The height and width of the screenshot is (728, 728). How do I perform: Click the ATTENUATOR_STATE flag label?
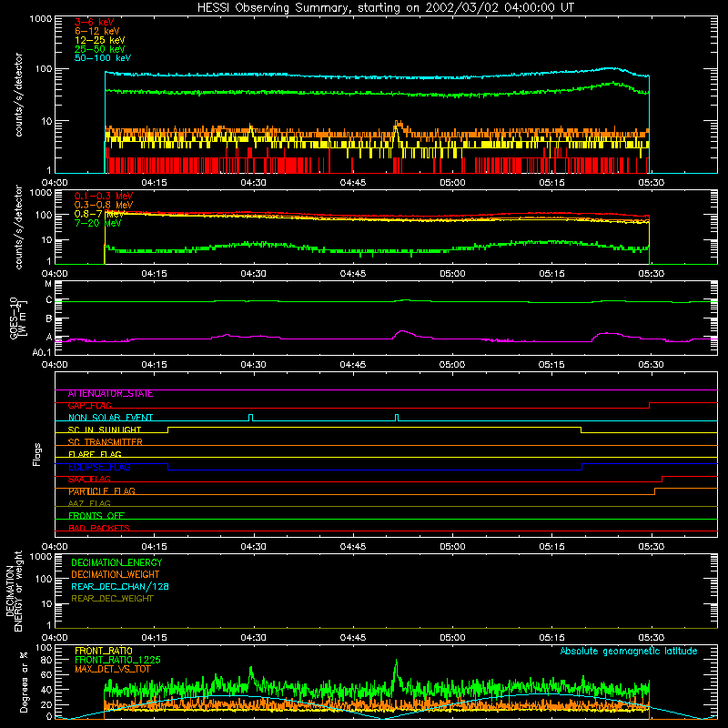(x=110, y=394)
